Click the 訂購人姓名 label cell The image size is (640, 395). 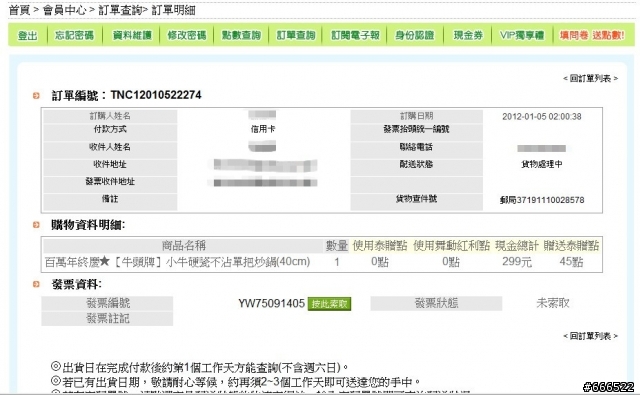110,116
